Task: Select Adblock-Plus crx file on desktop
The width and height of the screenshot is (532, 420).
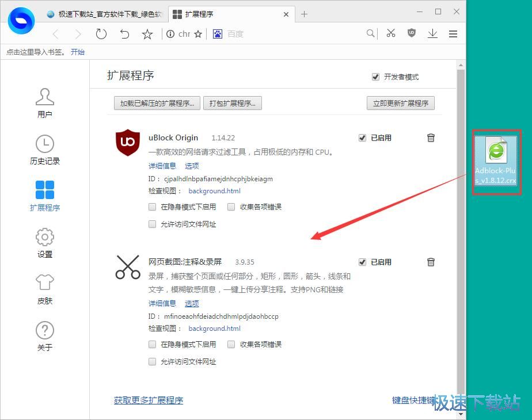Action: coord(496,161)
